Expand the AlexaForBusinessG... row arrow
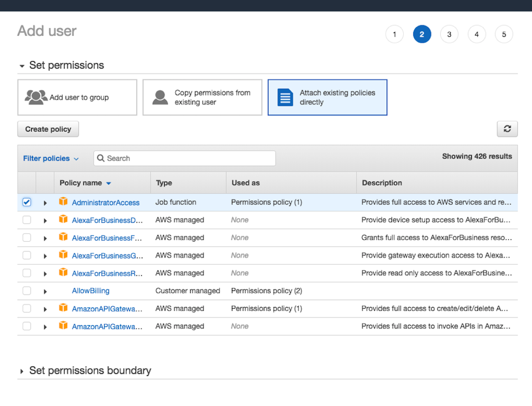The image size is (532, 406). pyautogui.click(x=45, y=256)
